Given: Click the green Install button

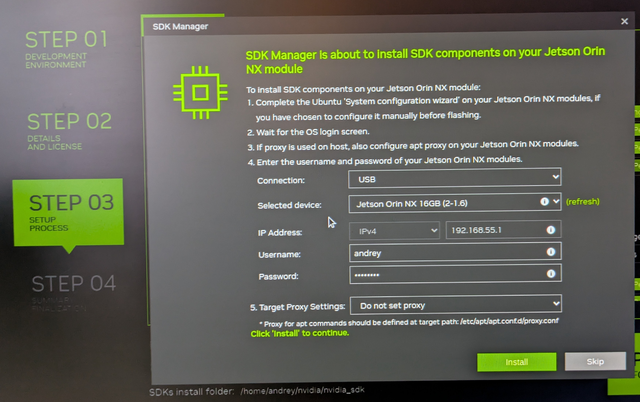Looking at the screenshot, I should tap(515, 362).
